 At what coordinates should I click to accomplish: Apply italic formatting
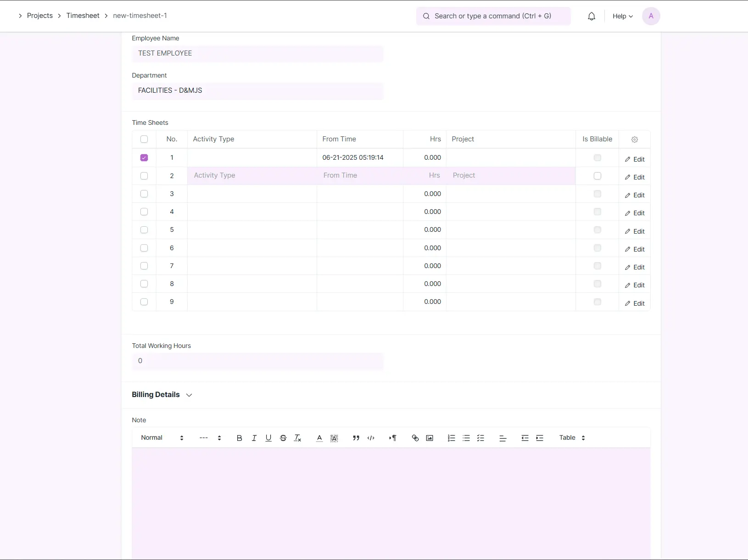click(254, 438)
